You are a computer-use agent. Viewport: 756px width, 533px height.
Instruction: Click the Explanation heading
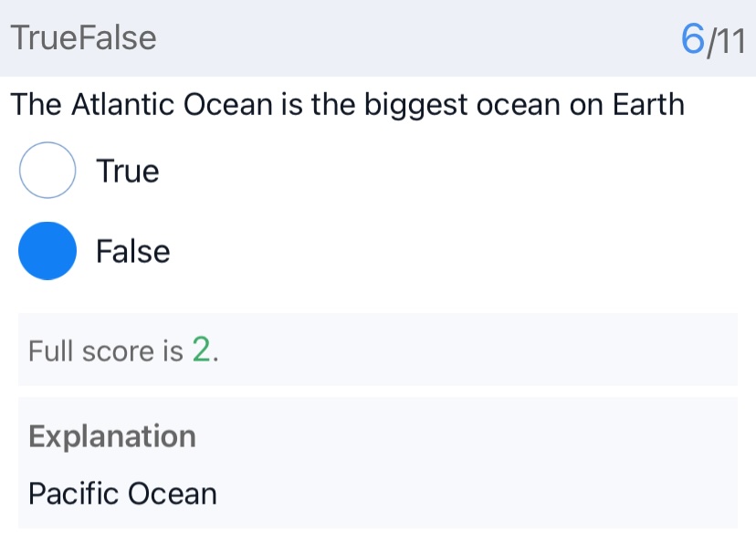coord(112,436)
